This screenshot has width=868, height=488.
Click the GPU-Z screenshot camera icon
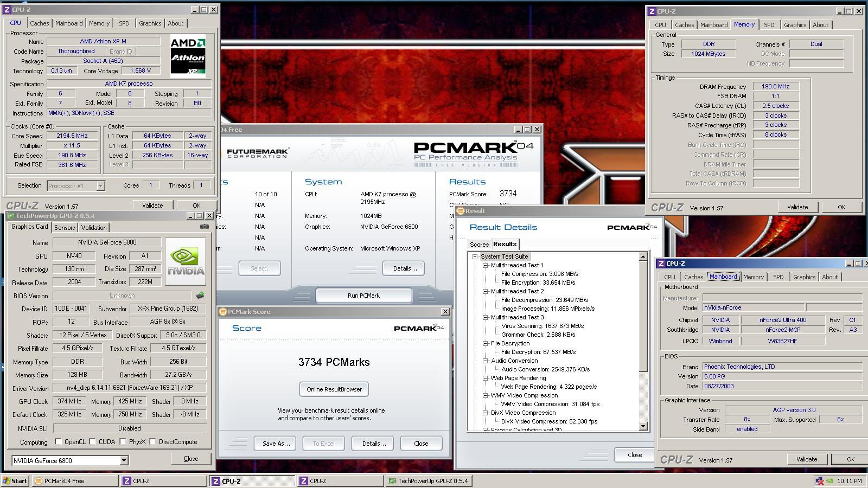204,227
